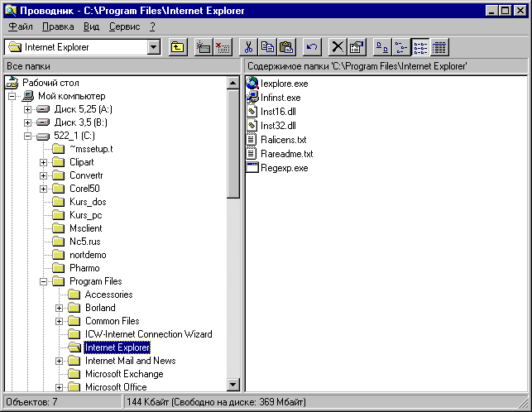Select the Rareadme.txt file
This screenshot has height=412, width=532.
click(x=286, y=153)
